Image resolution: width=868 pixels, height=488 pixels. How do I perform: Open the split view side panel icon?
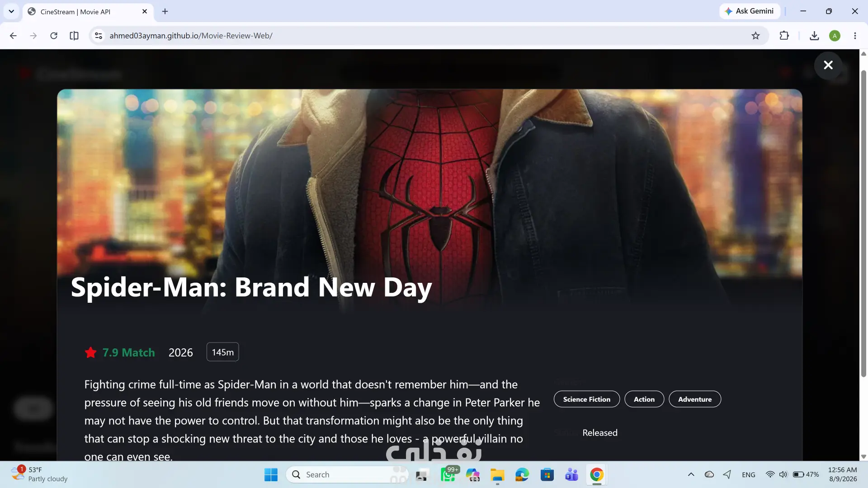(74, 36)
